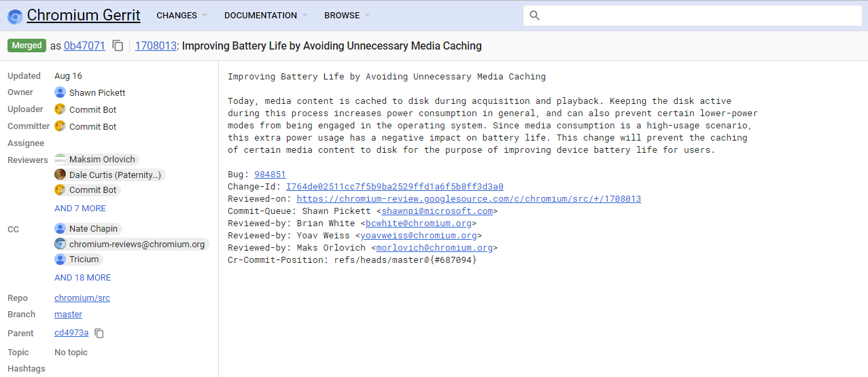Click the commit message title line
868x377 pixels.
pos(387,77)
